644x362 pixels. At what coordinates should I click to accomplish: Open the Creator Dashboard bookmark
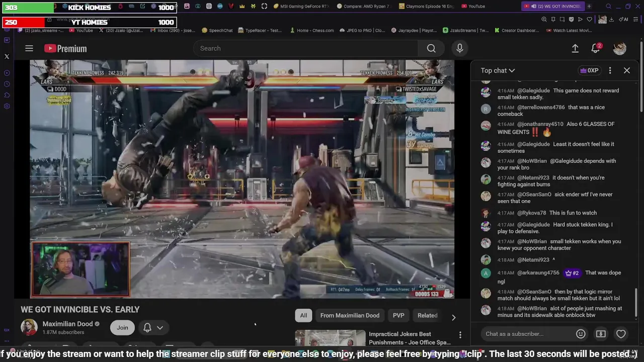[x=517, y=30]
